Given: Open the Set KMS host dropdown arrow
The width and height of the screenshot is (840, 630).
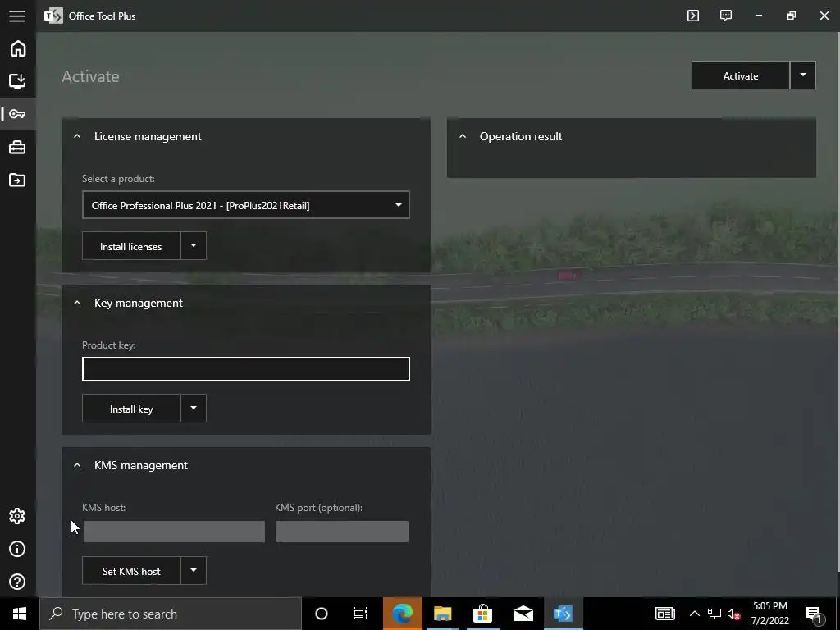Looking at the screenshot, I should pos(194,571).
